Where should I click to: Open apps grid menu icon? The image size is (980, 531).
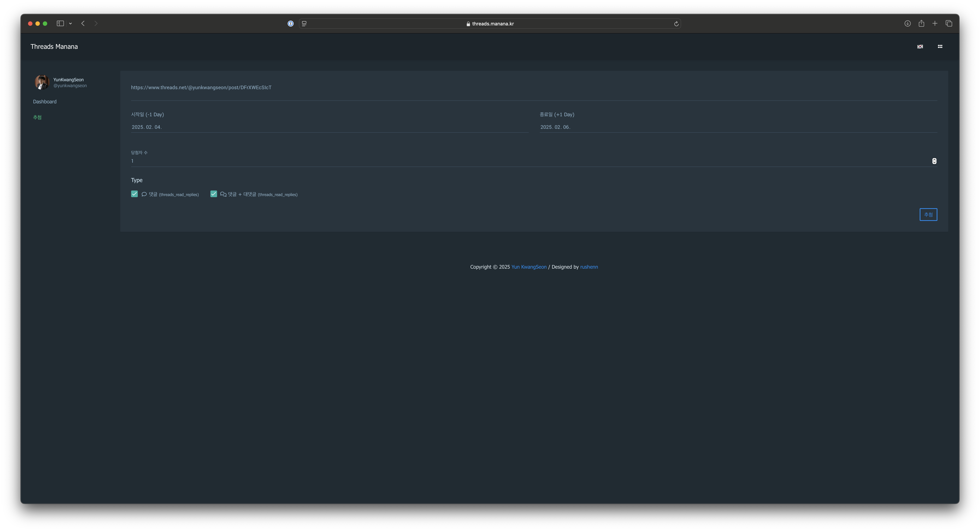tap(940, 46)
